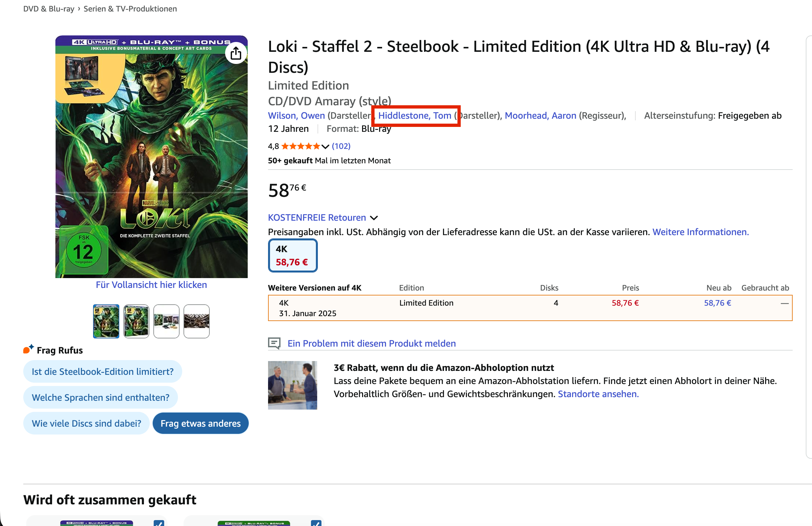812x526 pixels.
Task: Open the 102 customer reviews link
Action: pyautogui.click(x=341, y=147)
